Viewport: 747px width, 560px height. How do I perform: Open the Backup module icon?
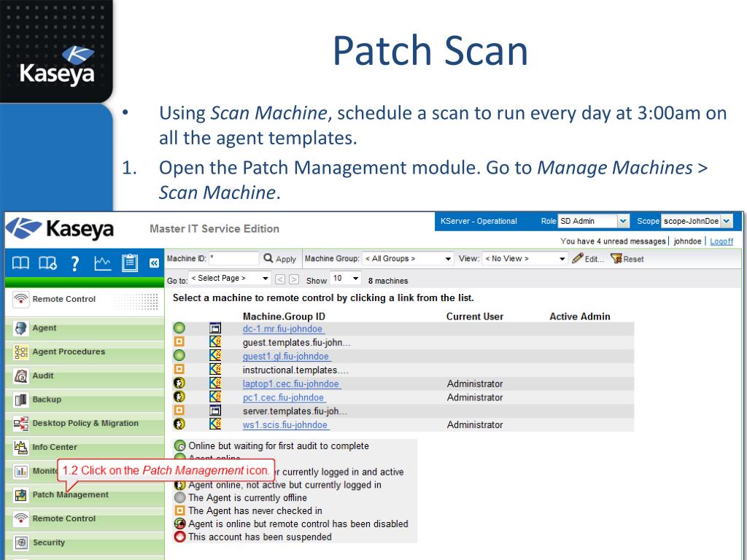coord(20,400)
